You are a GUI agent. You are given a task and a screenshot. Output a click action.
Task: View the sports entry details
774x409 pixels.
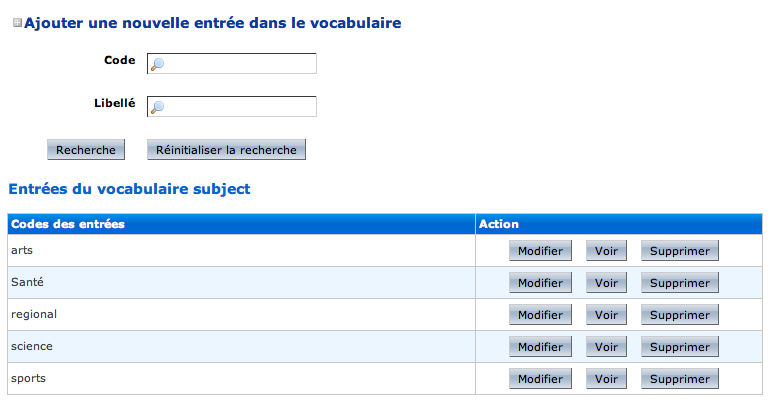(x=606, y=379)
